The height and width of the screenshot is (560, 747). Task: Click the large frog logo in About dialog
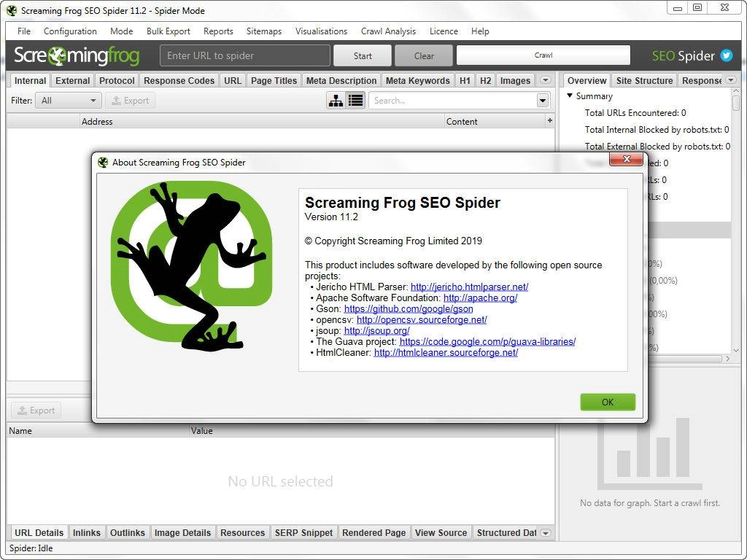(x=192, y=266)
